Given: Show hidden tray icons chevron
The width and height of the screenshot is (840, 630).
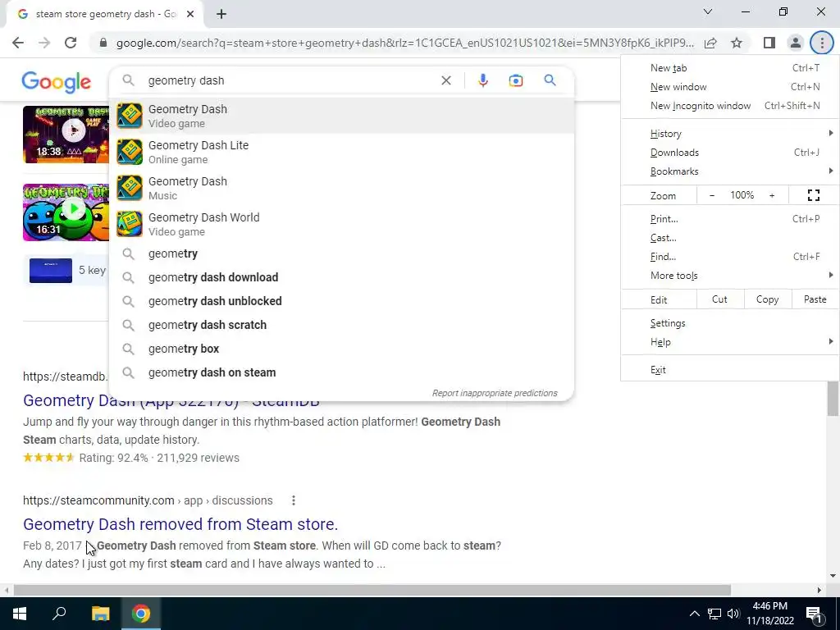Looking at the screenshot, I should [694, 614].
